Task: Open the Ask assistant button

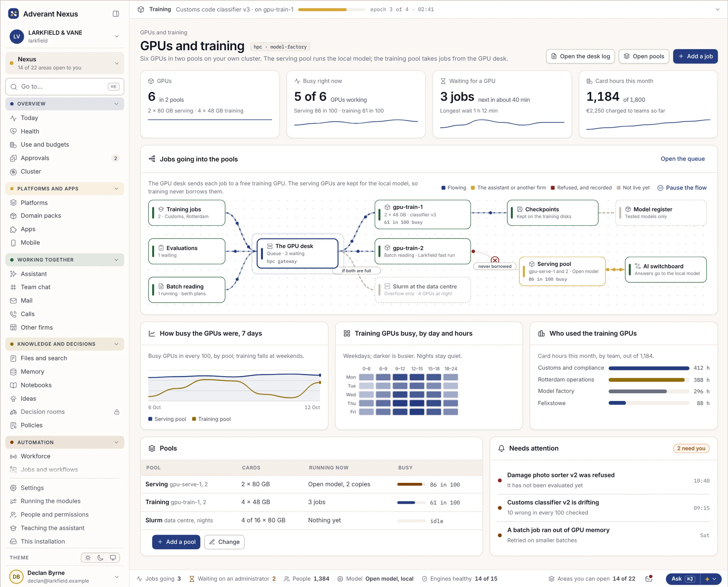Action: (x=683, y=579)
